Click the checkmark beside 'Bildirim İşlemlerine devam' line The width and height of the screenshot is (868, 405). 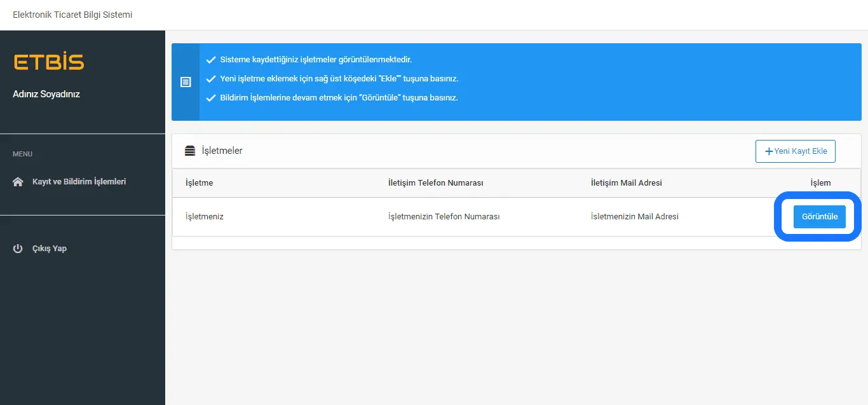coord(211,98)
